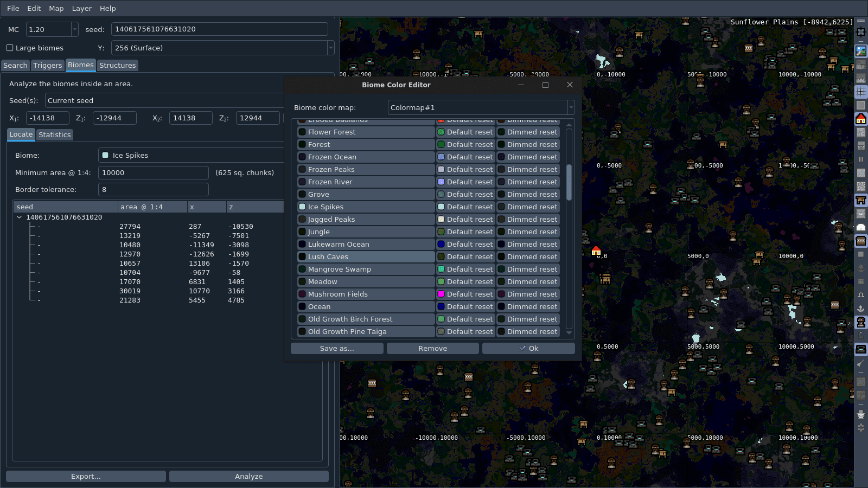Image resolution: width=868 pixels, height=488 pixels.
Task: Click Dimmed reset for Lush Caves
Action: coord(527,256)
